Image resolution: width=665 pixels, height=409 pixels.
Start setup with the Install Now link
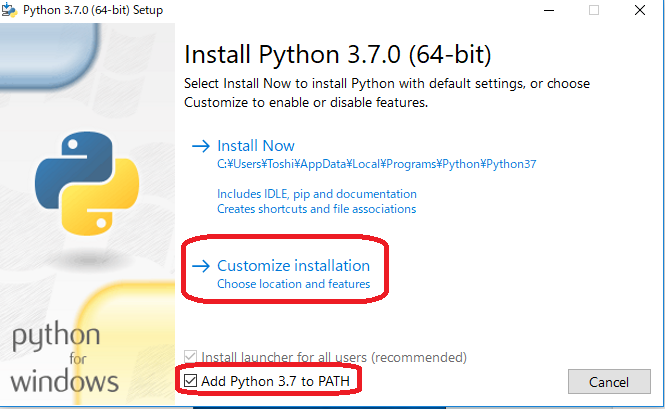[256, 146]
